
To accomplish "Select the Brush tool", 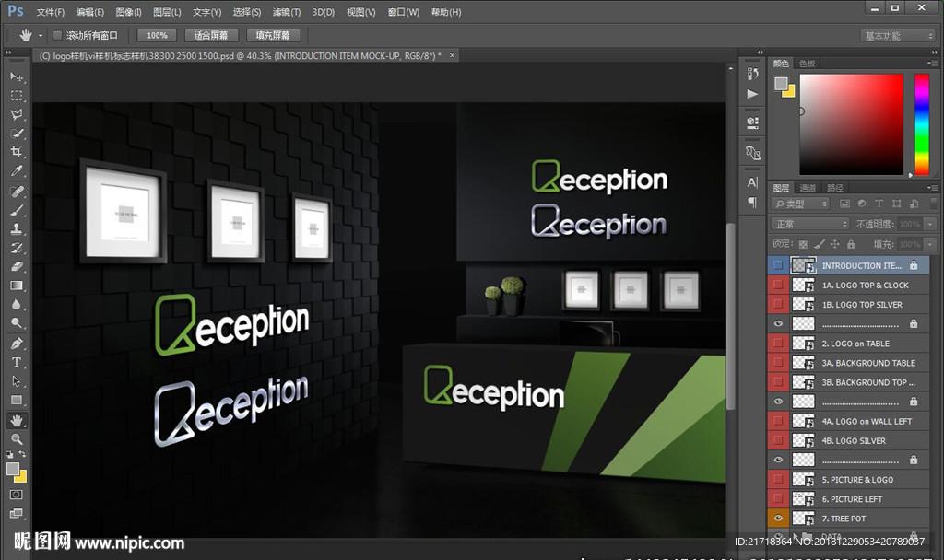I will (x=17, y=210).
